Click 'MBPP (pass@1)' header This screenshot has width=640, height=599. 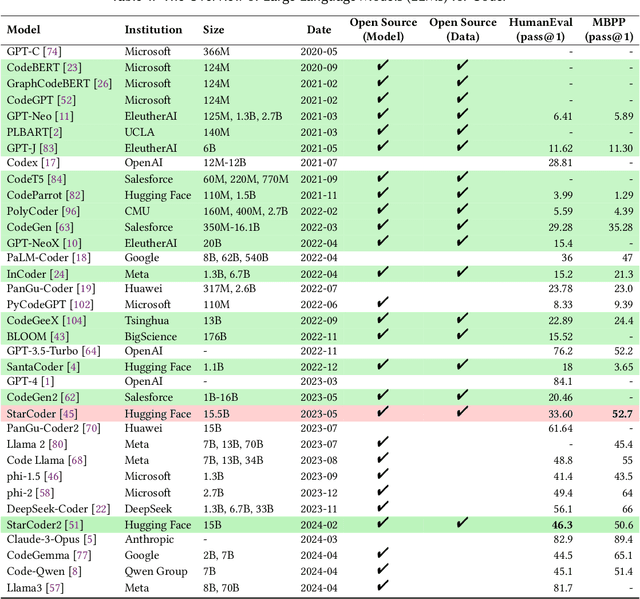point(609,29)
